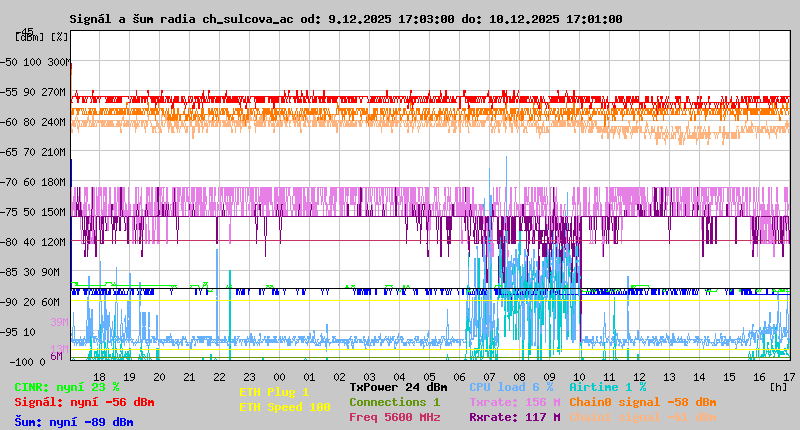Click hour label '13' on time axis
Screen dimensions: 800x430
tap(669, 377)
